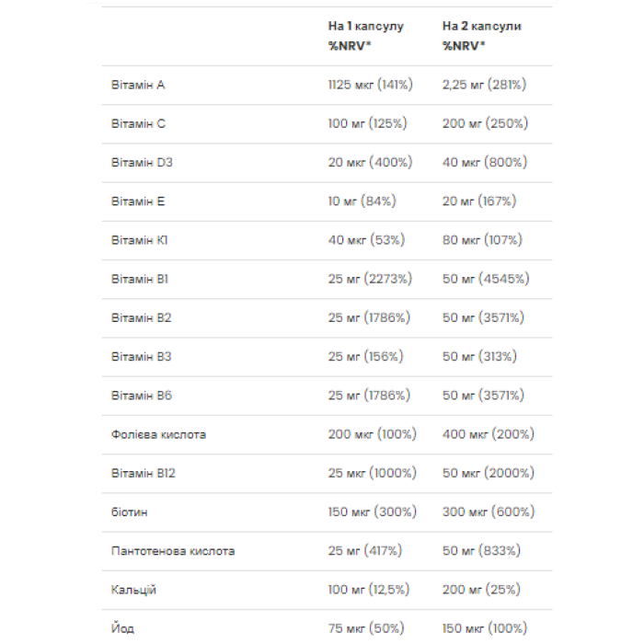Click the "1125 мкг (141%)" value
Screen dimensions: 644x644
click(370, 85)
